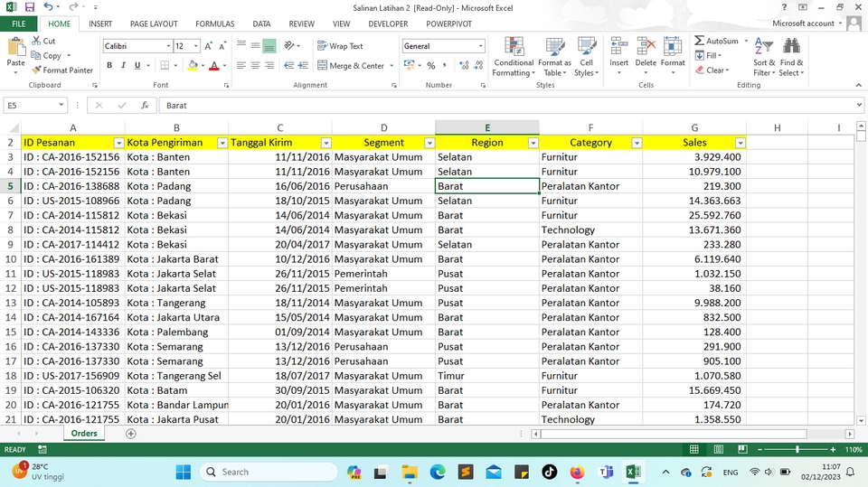Open the Format cells menu icon

(x=673, y=47)
